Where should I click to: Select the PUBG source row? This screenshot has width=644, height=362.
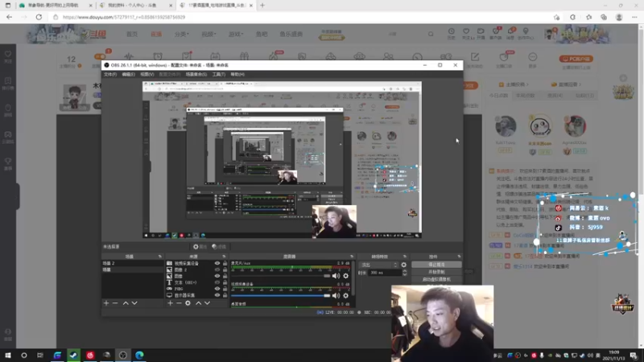point(196,289)
